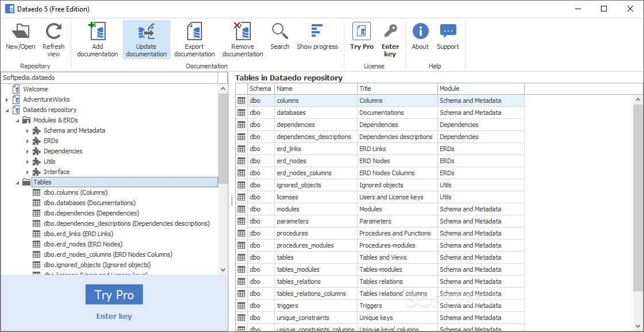This screenshot has height=332, width=644.
Task: Click the grid row icon for triggers
Action: click(242, 306)
